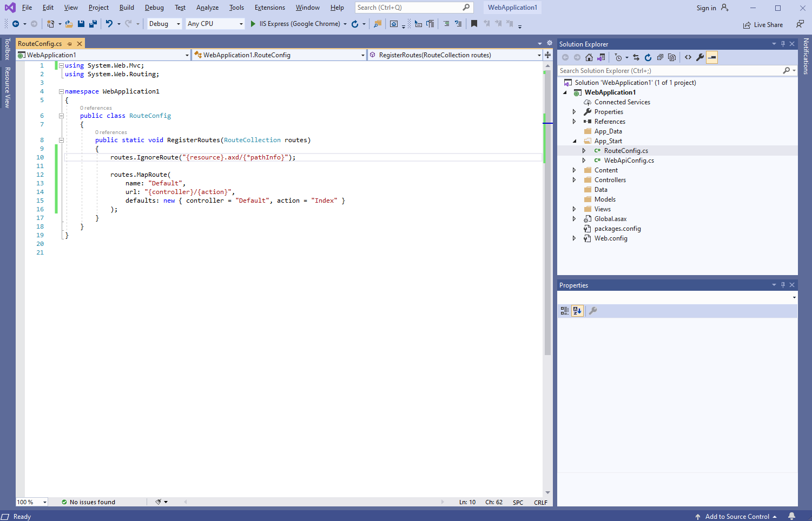Image resolution: width=812 pixels, height=521 pixels.
Task: Open the Build menu
Action: point(127,8)
